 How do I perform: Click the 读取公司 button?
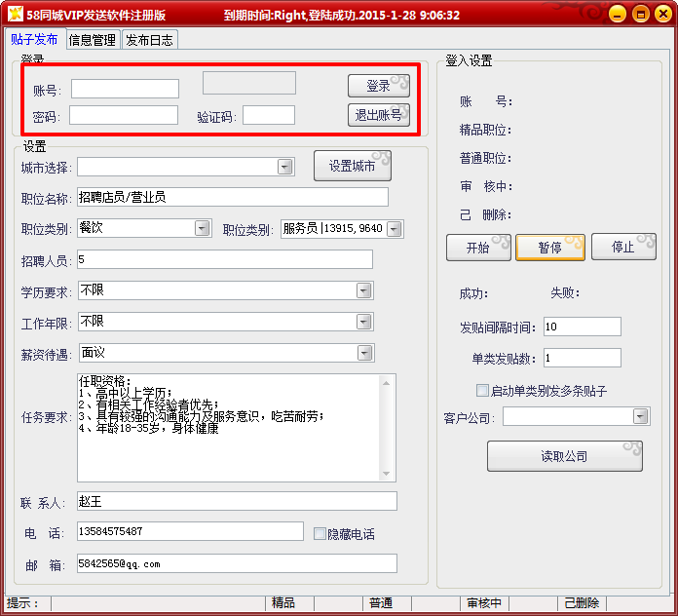click(x=565, y=456)
